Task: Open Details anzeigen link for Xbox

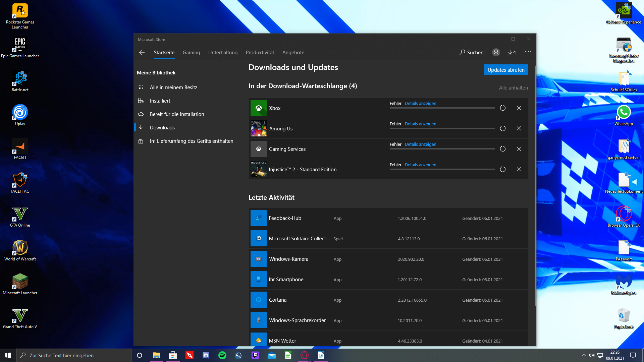Action: pos(420,103)
